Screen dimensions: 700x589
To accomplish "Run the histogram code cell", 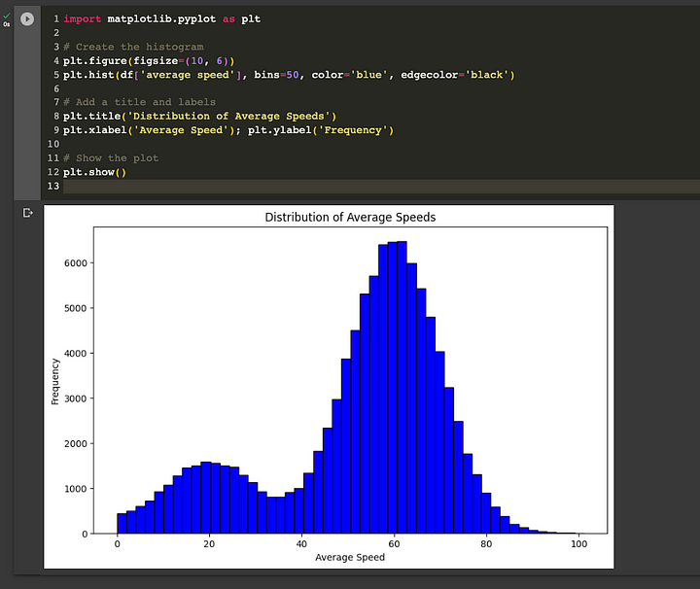I will click(27, 19).
